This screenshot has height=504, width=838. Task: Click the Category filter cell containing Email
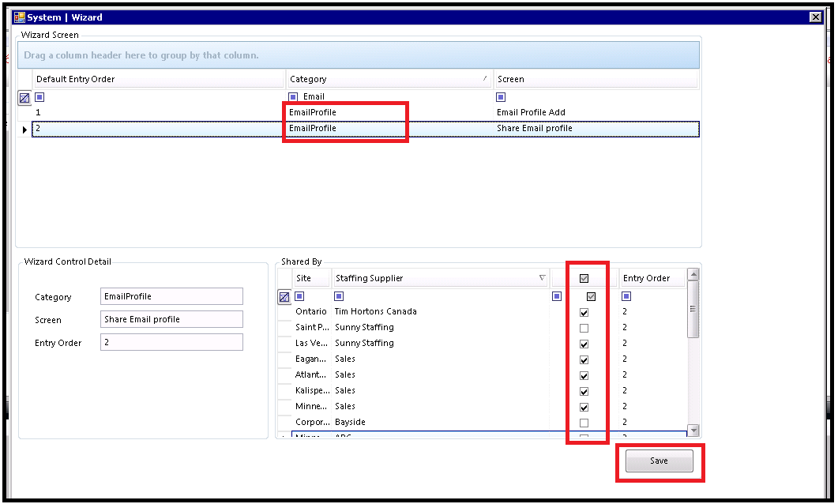(389, 96)
